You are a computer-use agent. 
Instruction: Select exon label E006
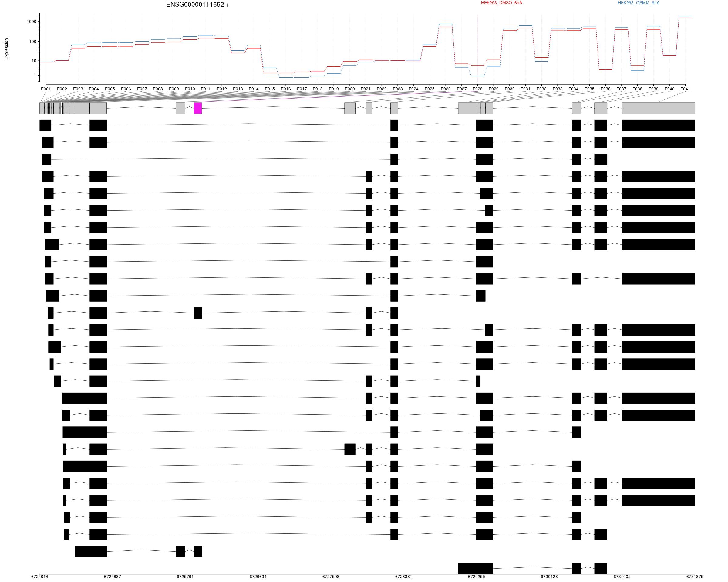[x=126, y=89]
